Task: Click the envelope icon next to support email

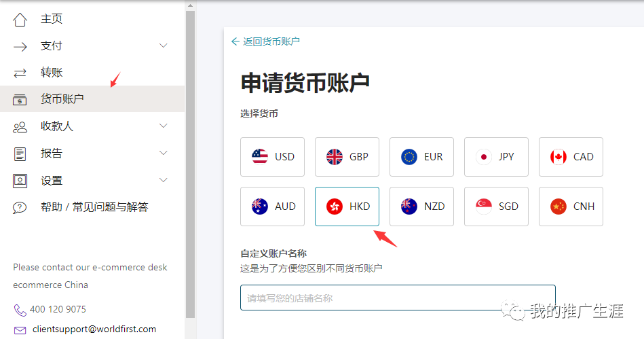Action: tap(20, 330)
